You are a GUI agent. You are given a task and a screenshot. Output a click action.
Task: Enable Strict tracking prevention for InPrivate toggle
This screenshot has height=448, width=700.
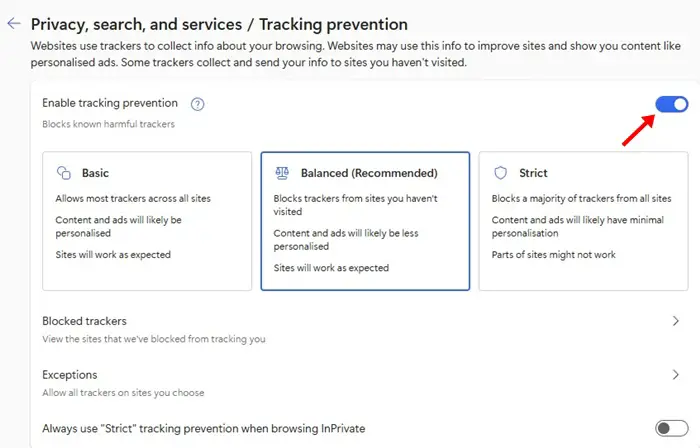[x=671, y=428]
